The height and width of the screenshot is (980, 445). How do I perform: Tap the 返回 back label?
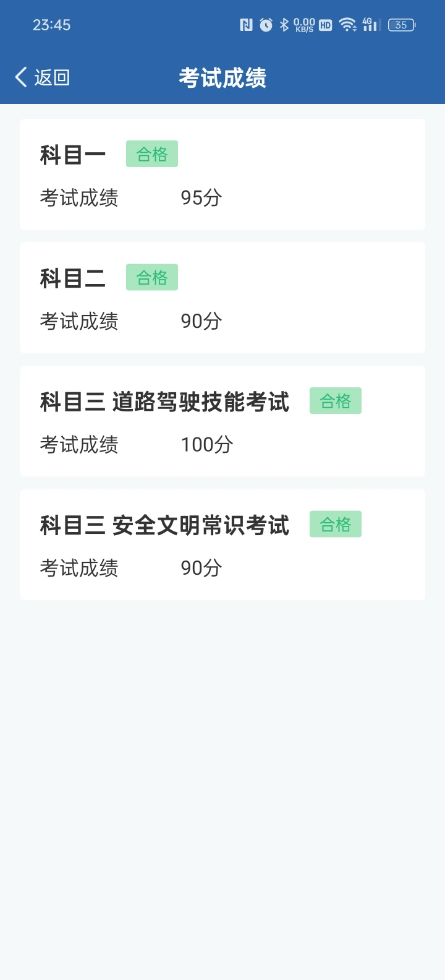pyautogui.click(x=52, y=77)
